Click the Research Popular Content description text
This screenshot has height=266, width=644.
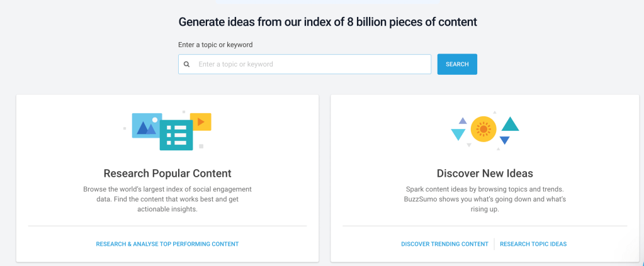pyautogui.click(x=167, y=199)
